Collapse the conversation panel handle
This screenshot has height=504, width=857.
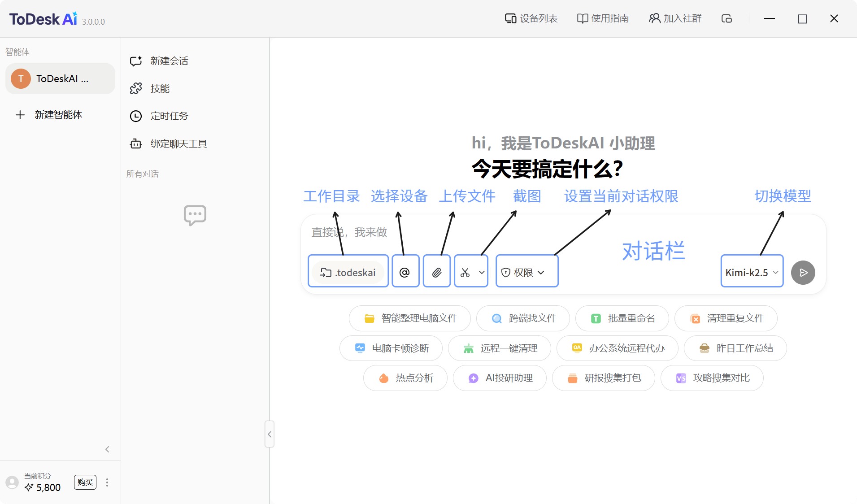(270, 434)
